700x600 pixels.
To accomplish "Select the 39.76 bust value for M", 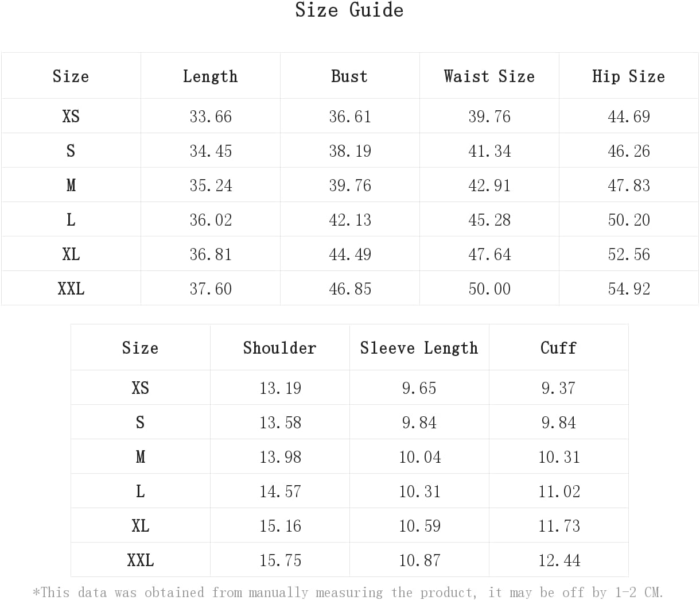I will coord(350,185).
